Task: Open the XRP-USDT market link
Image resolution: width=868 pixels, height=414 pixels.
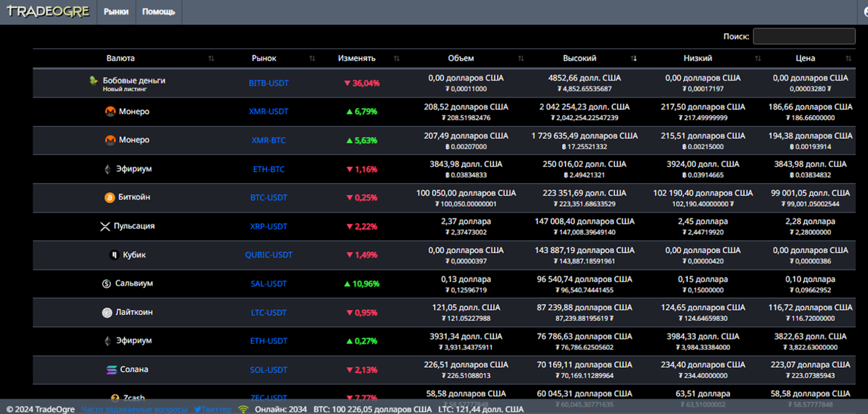Action: (269, 226)
